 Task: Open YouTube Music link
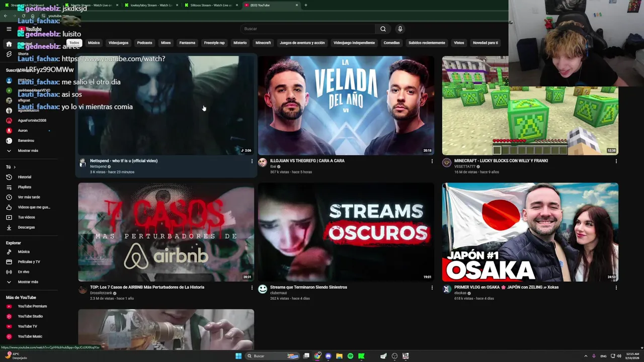[30, 336]
